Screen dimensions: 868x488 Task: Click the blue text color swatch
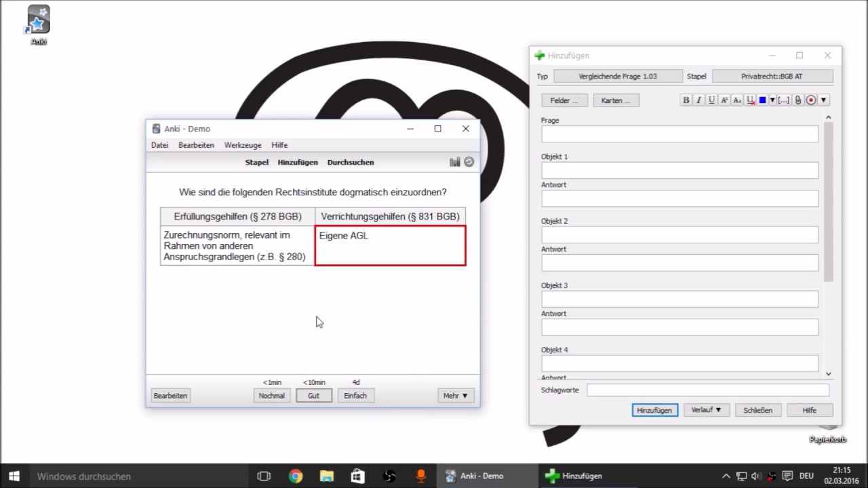(762, 100)
